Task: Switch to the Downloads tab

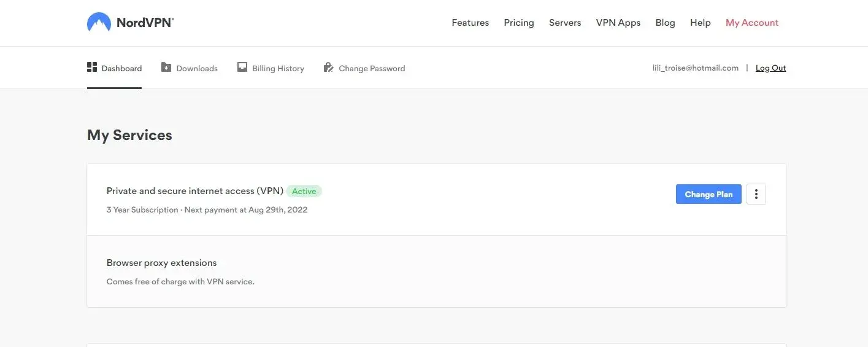Action: [190, 68]
